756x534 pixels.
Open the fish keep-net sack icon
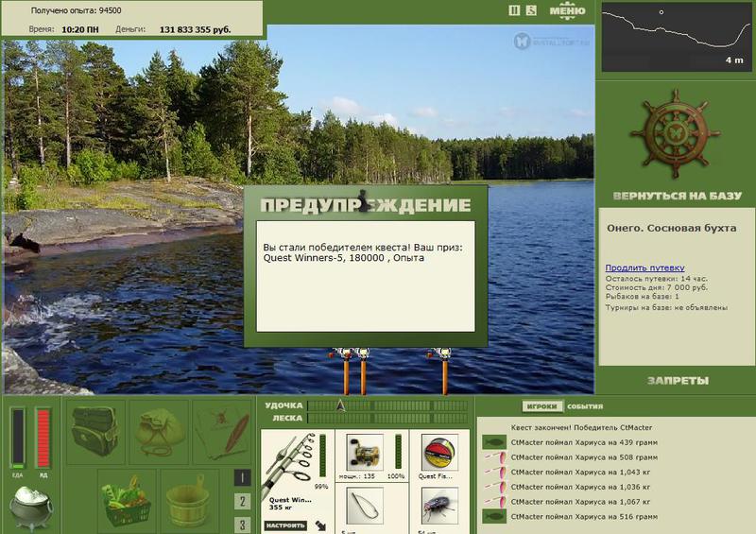[x=159, y=431]
